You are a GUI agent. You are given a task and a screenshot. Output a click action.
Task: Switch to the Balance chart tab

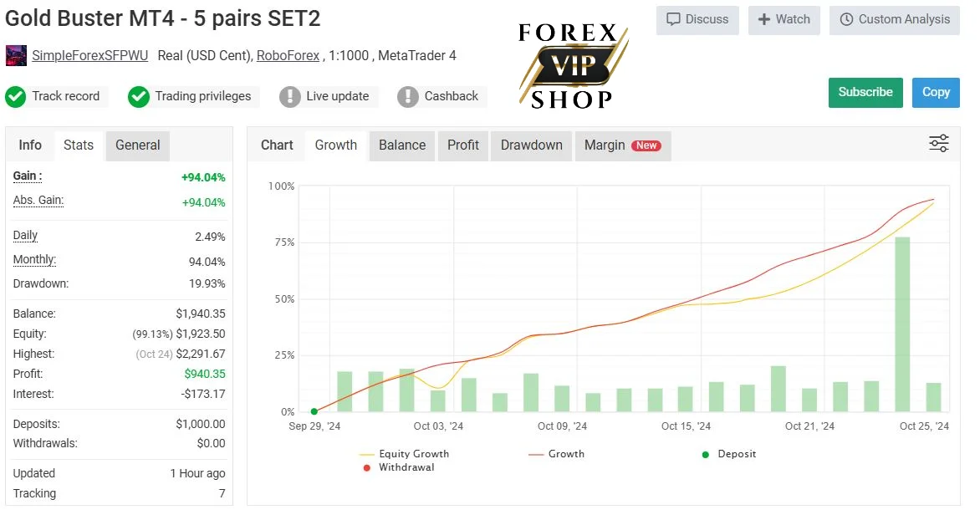402,145
